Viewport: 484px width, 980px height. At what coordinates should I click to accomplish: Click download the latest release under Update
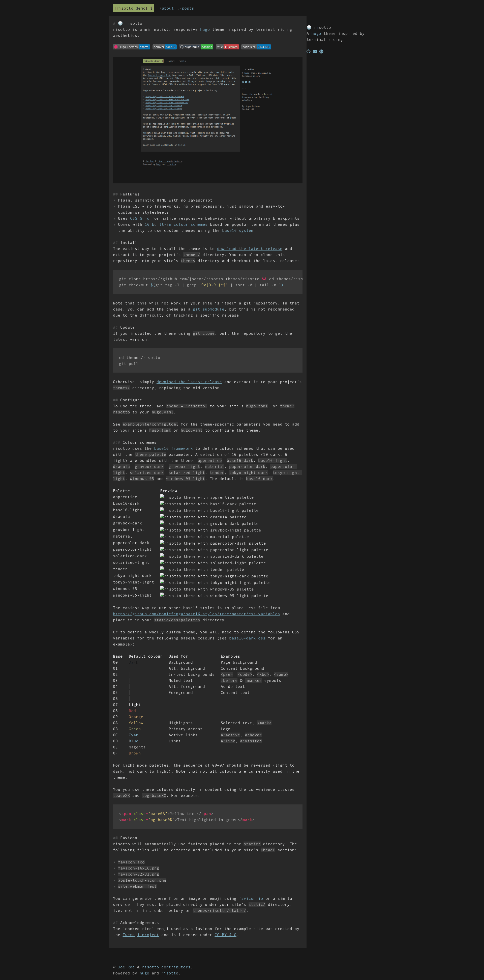(x=189, y=382)
